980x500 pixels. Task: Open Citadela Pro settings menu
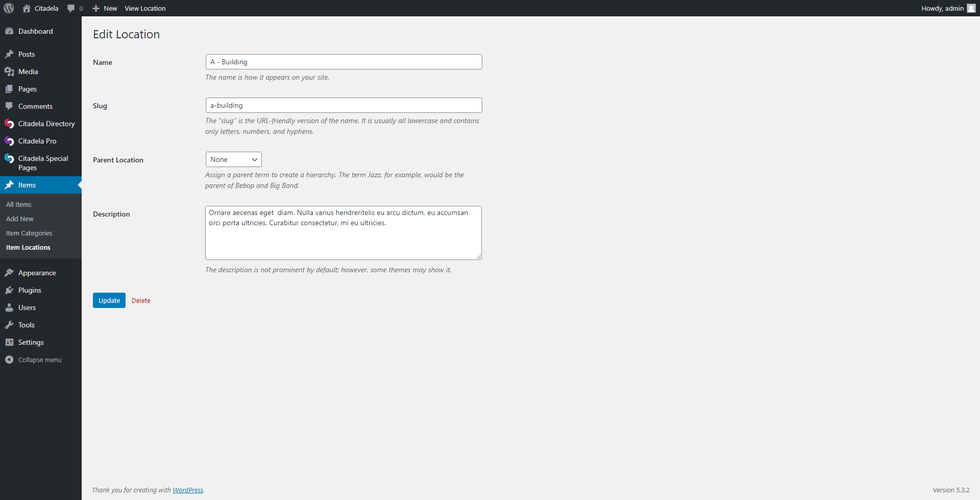pyautogui.click(x=37, y=141)
